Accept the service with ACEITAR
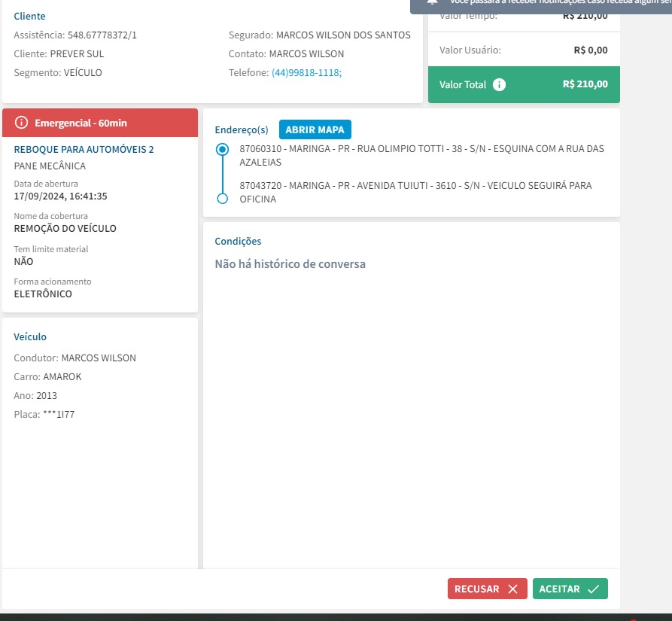Viewport: 672px width, 621px height. (570, 589)
